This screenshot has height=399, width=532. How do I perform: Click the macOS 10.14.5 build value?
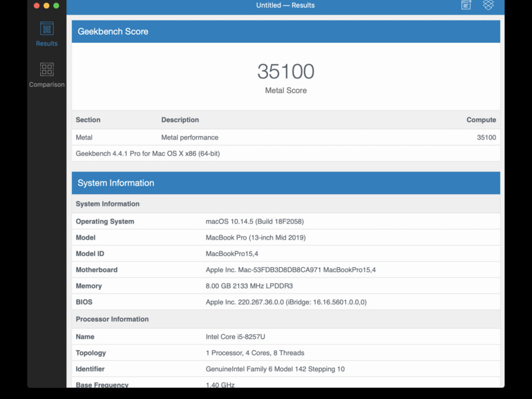tap(254, 222)
